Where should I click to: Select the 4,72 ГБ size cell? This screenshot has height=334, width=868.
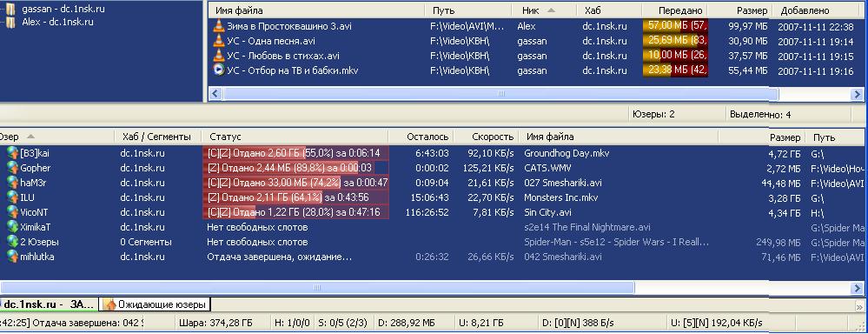point(785,153)
